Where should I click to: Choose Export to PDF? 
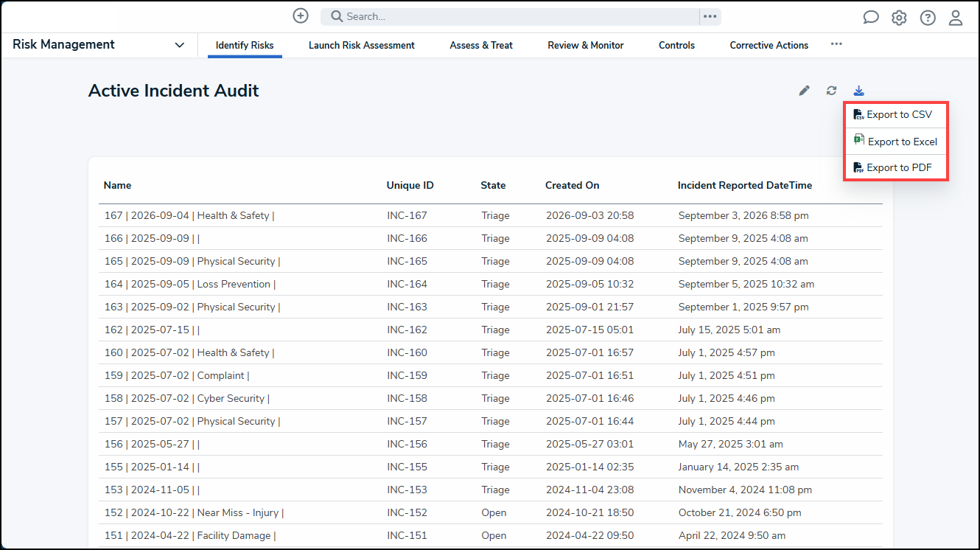click(895, 167)
